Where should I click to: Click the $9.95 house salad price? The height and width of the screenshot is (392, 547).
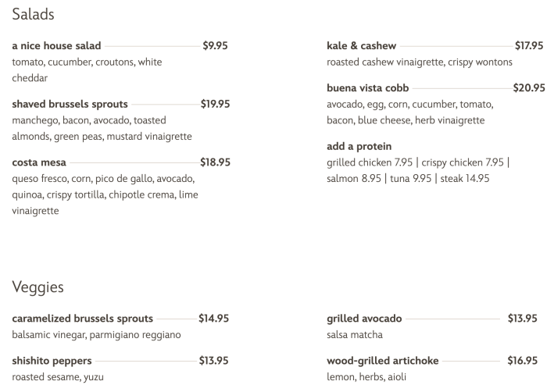(215, 46)
